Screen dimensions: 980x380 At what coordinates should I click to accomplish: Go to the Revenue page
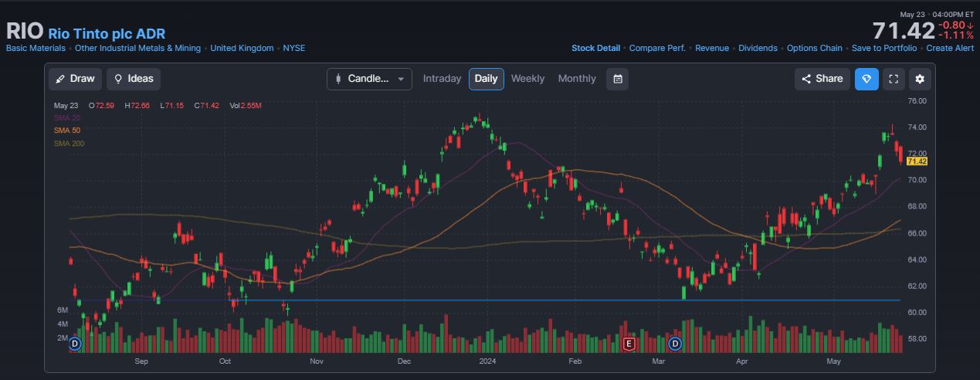(x=712, y=48)
